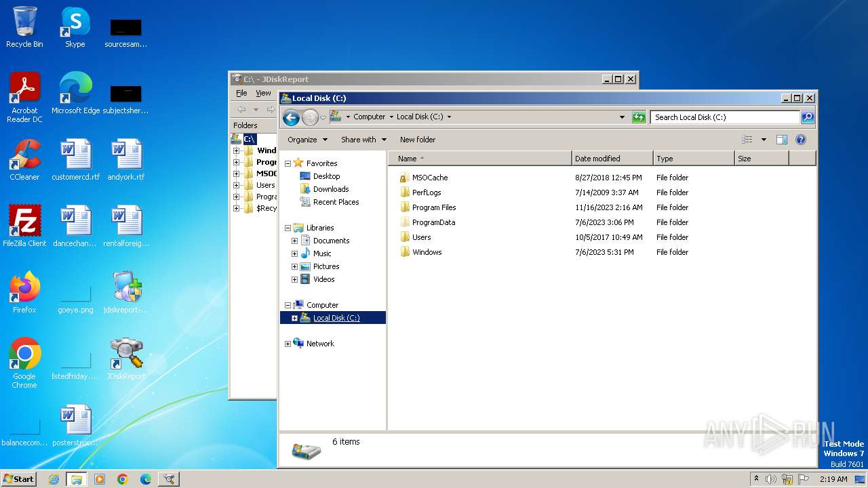The image size is (868, 488).
Task: Open FileZilla Client desktop shortcut
Action: 24,226
